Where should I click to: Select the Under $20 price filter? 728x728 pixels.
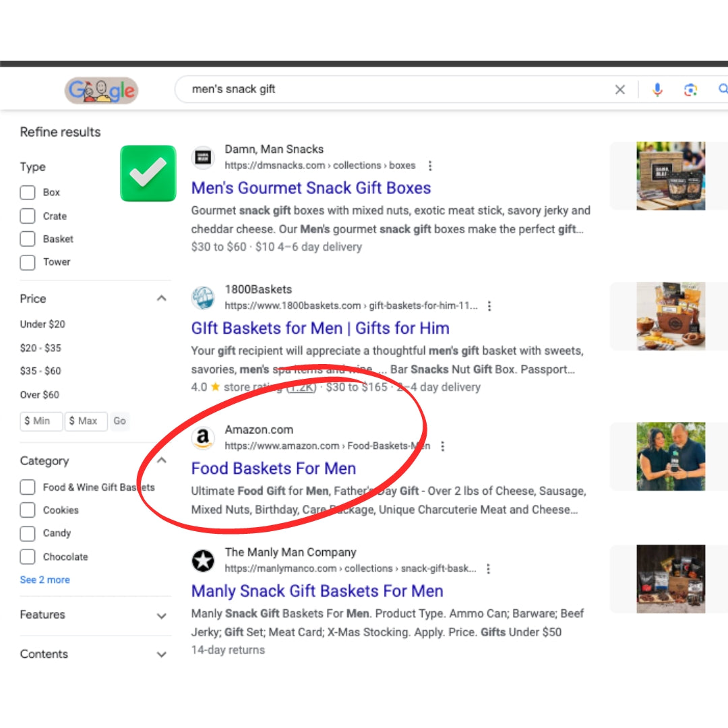click(42, 324)
